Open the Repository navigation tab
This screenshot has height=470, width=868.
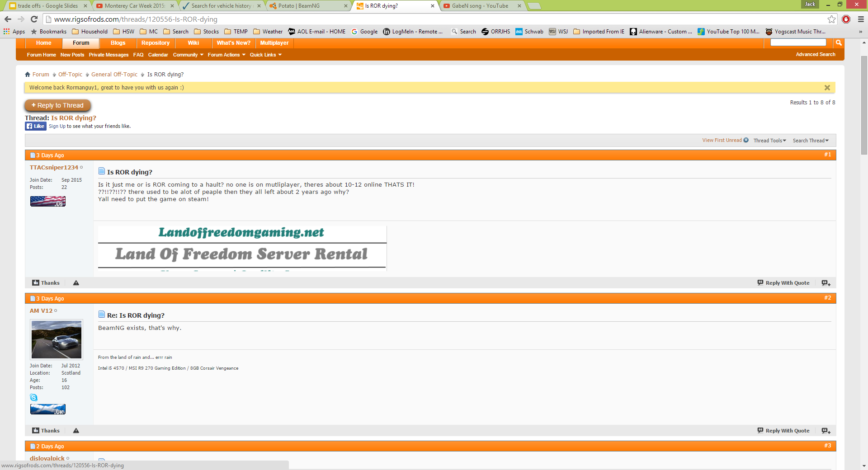pyautogui.click(x=156, y=43)
